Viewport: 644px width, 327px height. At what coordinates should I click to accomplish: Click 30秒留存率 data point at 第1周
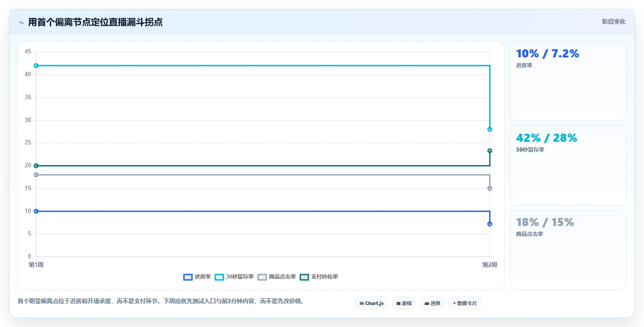click(36, 65)
